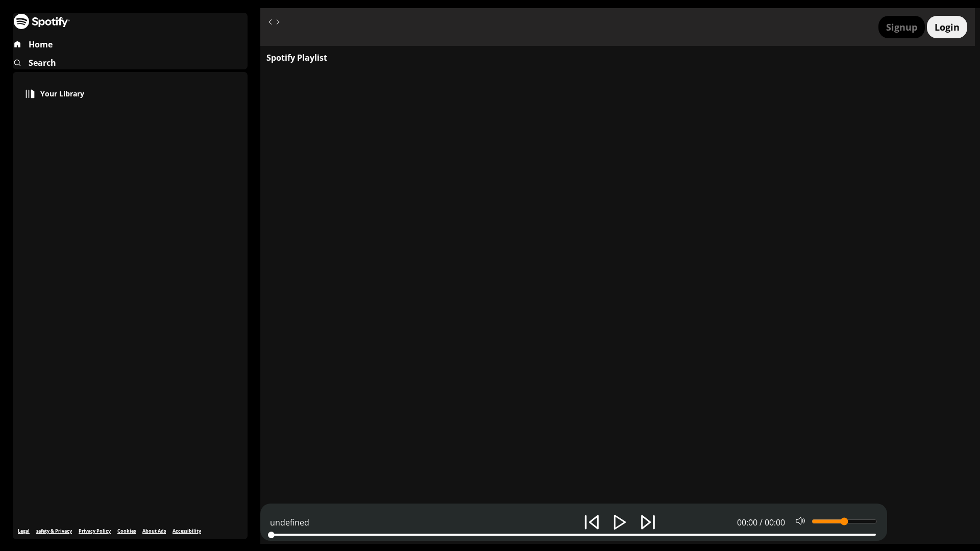Click the Login button
The image size is (980, 551).
pyautogui.click(x=947, y=27)
